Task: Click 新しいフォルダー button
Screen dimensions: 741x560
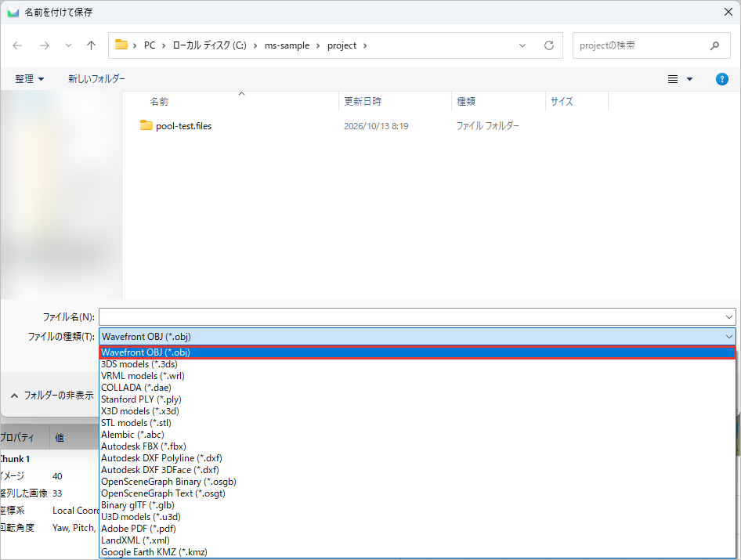Action: coord(96,79)
